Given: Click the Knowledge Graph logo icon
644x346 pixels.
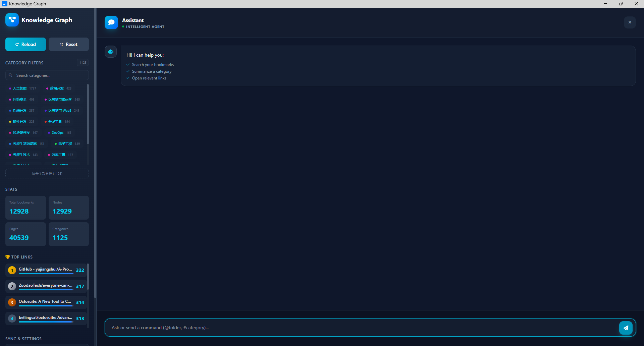Looking at the screenshot, I should (12, 20).
